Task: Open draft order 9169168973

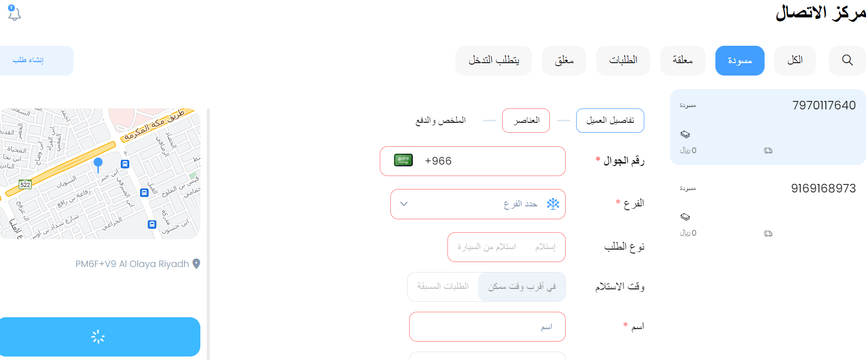Action: tap(768, 210)
